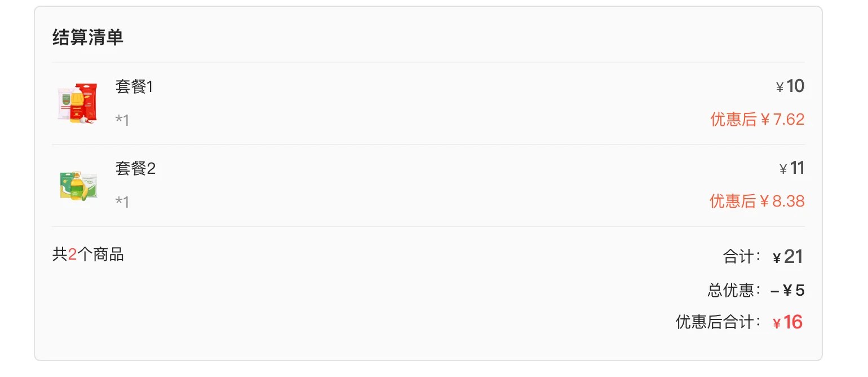Click the ￥21 total amount
Image resolution: width=868 pixels, height=377 pixels.
pos(788,257)
